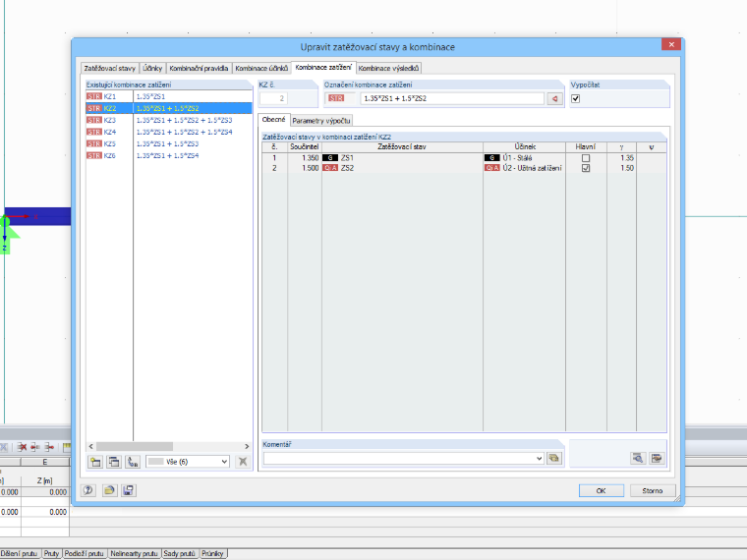Switch to Zatěžovací stavy tab

(x=109, y=68)
